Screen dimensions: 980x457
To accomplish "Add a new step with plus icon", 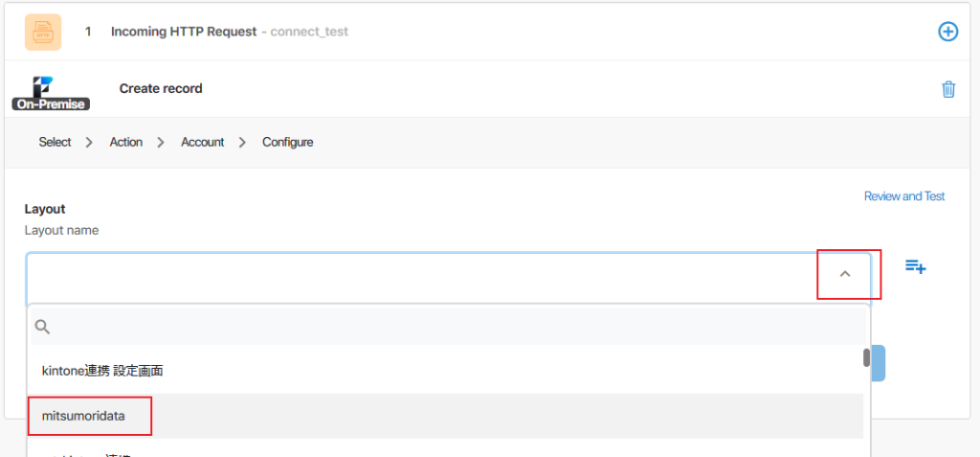I will tap(947, 32).
